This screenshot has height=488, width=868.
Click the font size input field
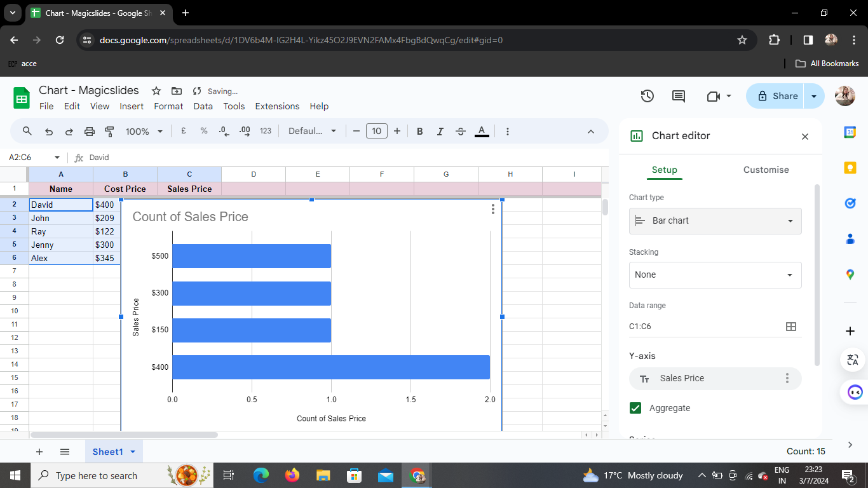[377, 132]
